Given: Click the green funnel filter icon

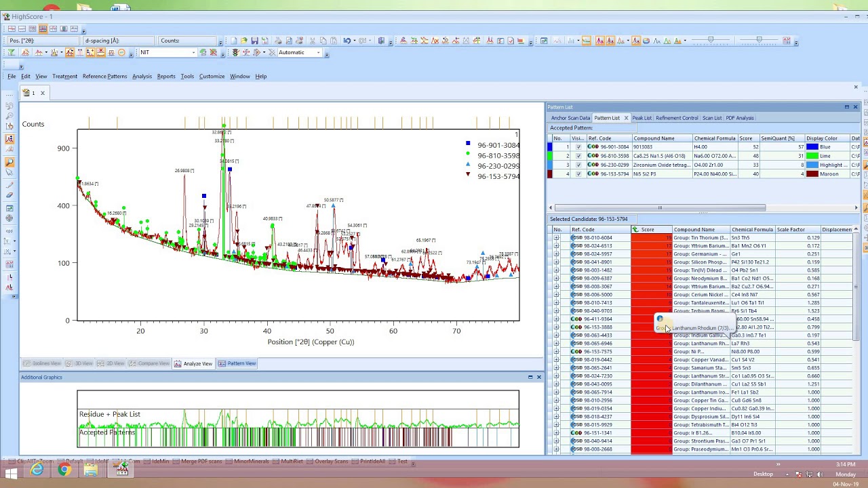Looking at the screenshot, I should [x=12, y=52].
